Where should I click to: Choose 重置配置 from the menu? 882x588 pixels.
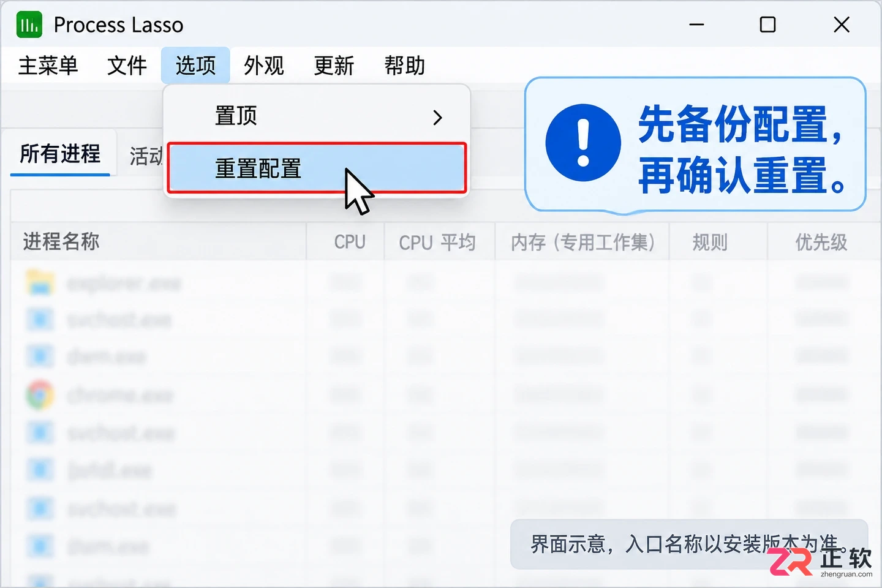tap(317, 168)
